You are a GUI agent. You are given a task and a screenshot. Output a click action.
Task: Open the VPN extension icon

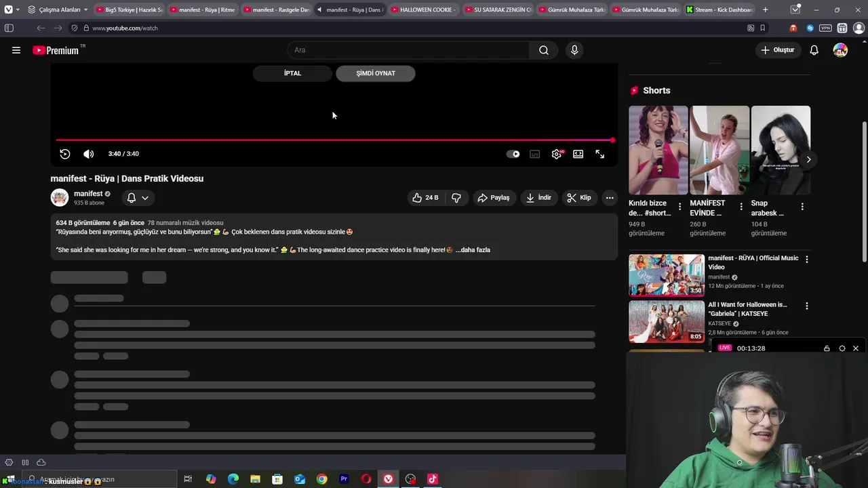(825, 28)
